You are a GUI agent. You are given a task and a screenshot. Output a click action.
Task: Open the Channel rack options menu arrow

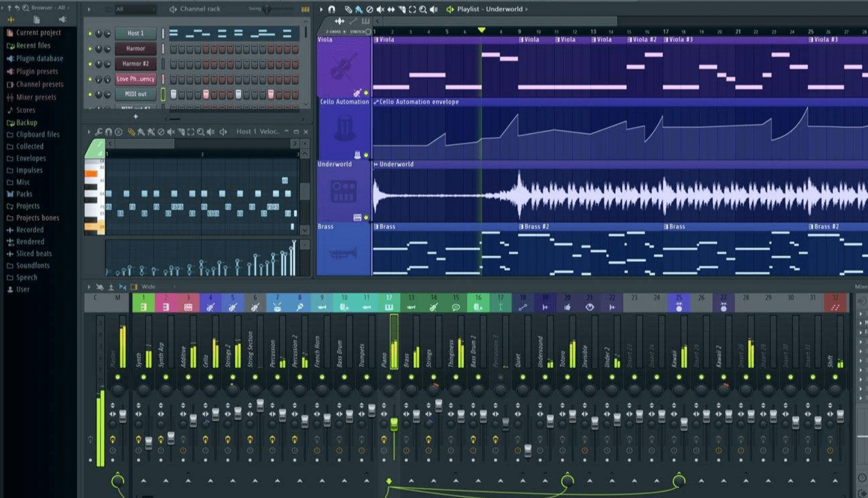[89, 9]
